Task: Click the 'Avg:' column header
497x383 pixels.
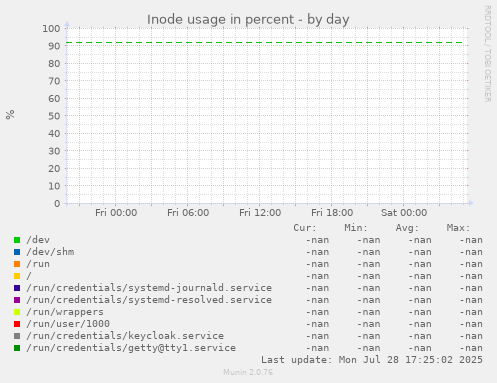Action: click(407, 228)
